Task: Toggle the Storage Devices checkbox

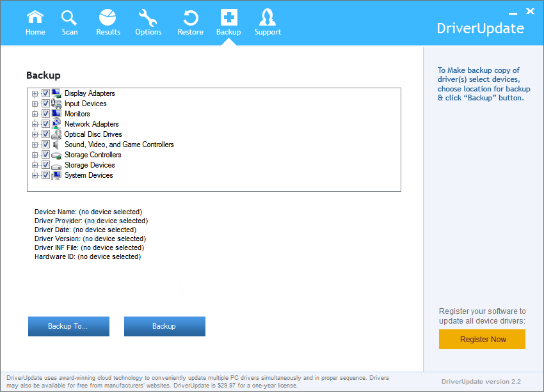Action: (x=45, y=164)
